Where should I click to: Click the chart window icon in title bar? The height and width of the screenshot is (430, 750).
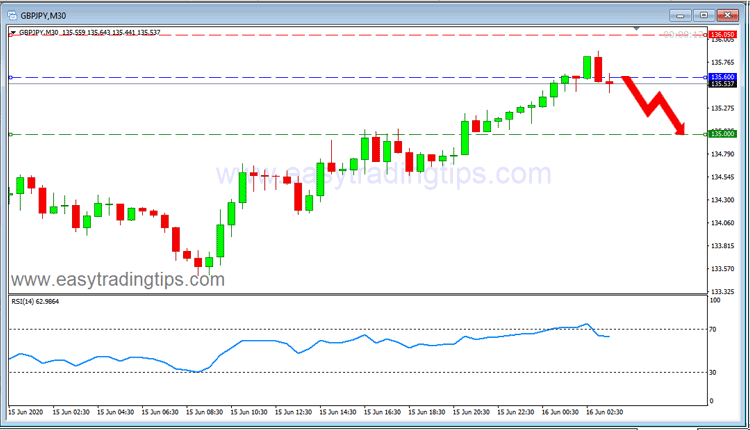pos(13,14)
